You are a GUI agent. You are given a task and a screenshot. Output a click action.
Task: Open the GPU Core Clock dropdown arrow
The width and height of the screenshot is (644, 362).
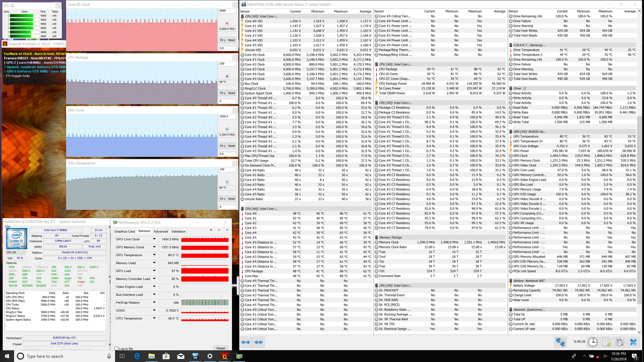154,239
